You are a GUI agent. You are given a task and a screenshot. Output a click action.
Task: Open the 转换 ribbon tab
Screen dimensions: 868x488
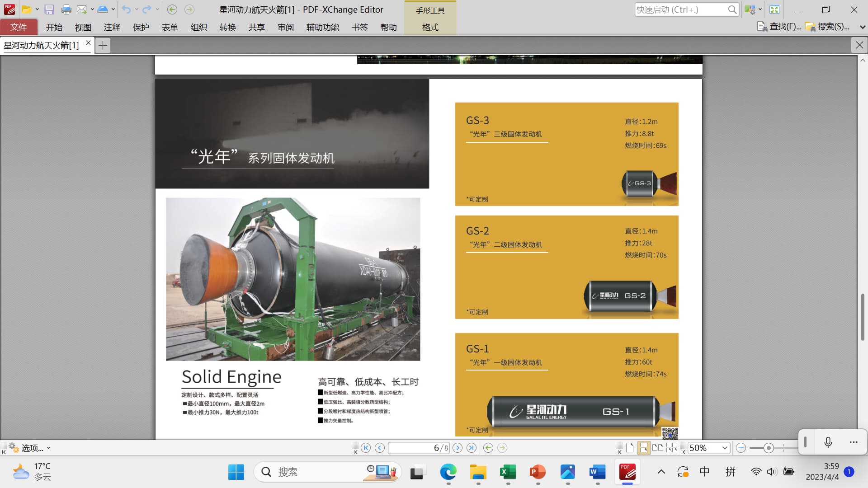(x=227, y=27)
